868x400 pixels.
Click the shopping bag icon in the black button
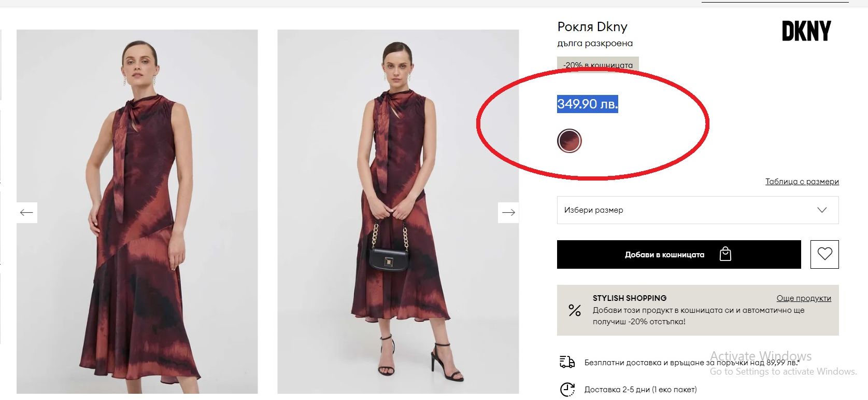click(x=725, y=254)
